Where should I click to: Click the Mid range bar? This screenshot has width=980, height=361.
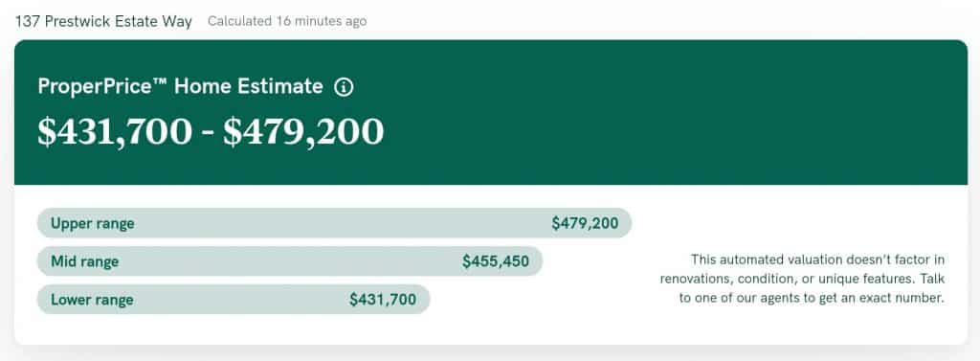click(290, 260)
